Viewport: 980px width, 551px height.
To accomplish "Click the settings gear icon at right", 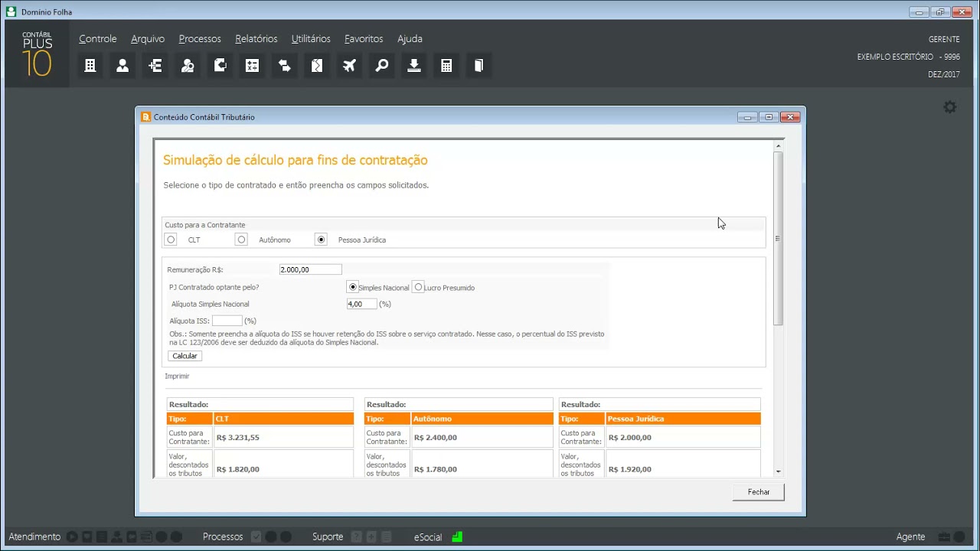I will tap(950, 107).
